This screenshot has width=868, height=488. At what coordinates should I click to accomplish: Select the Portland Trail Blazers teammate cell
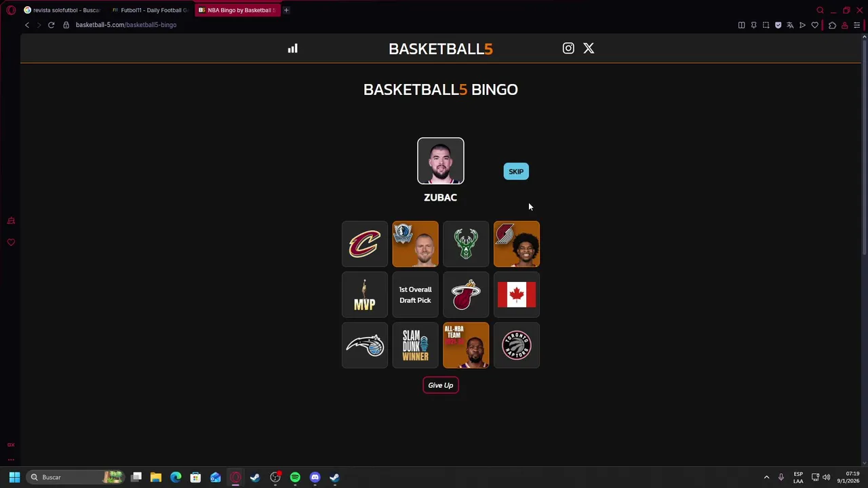517,244
